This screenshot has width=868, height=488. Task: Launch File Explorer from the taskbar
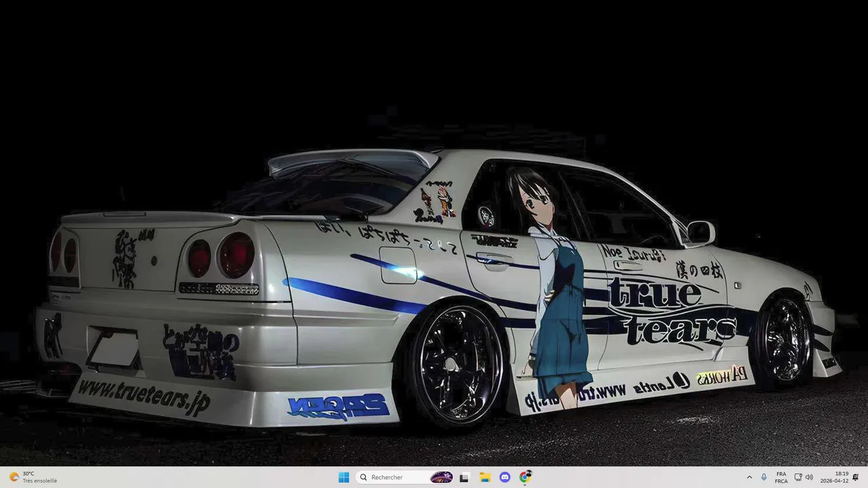tap(485, 477)
